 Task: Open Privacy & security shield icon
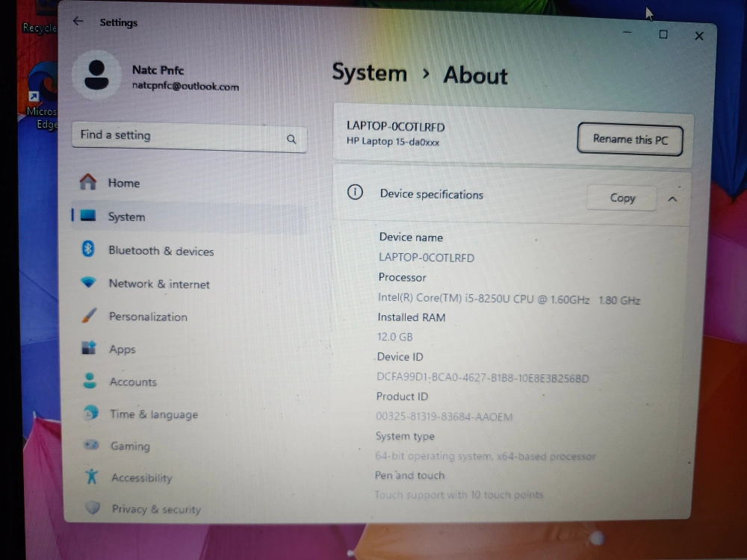pyautogui.click(x=92, y=508)
